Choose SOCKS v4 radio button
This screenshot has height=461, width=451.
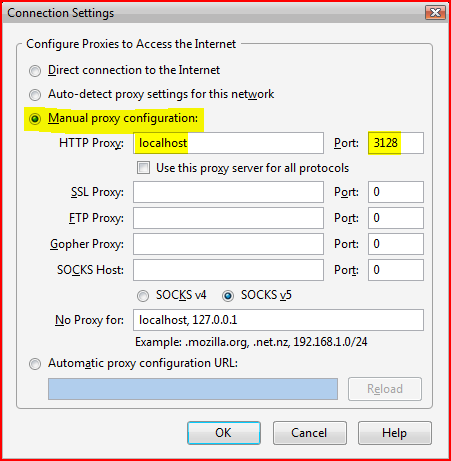coord(143,296)
